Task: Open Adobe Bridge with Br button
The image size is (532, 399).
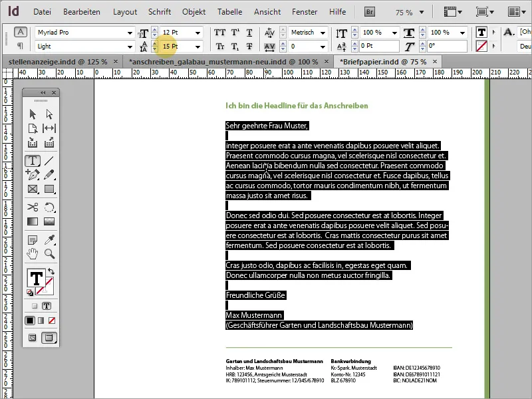Action: (x=370, y=12)
